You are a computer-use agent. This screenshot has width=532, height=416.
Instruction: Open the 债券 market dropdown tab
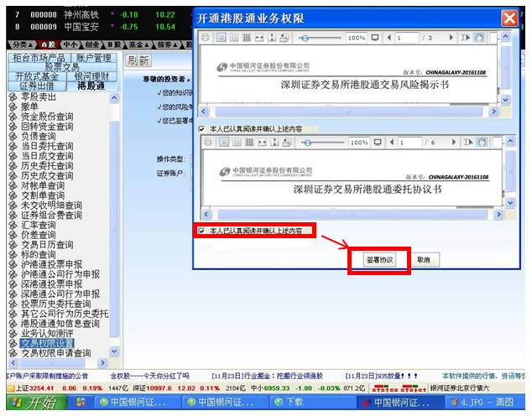(168, 44)
